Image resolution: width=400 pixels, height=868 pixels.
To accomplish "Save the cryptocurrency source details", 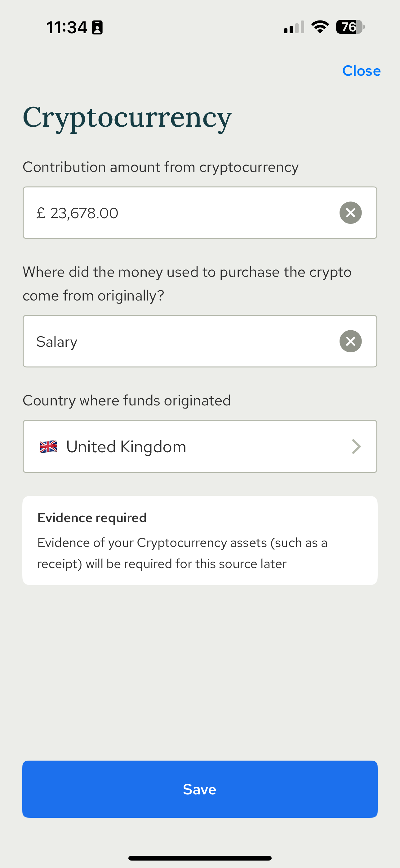I will click(x=200, y=789).
